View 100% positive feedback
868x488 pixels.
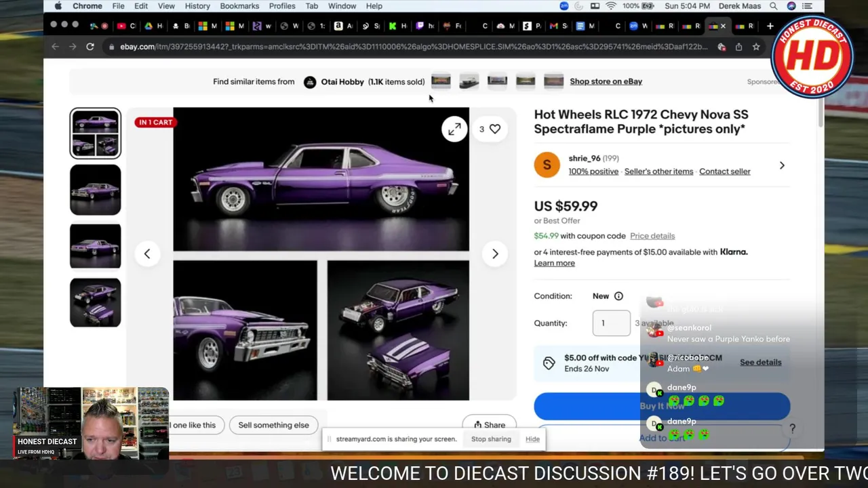[593, 171]
